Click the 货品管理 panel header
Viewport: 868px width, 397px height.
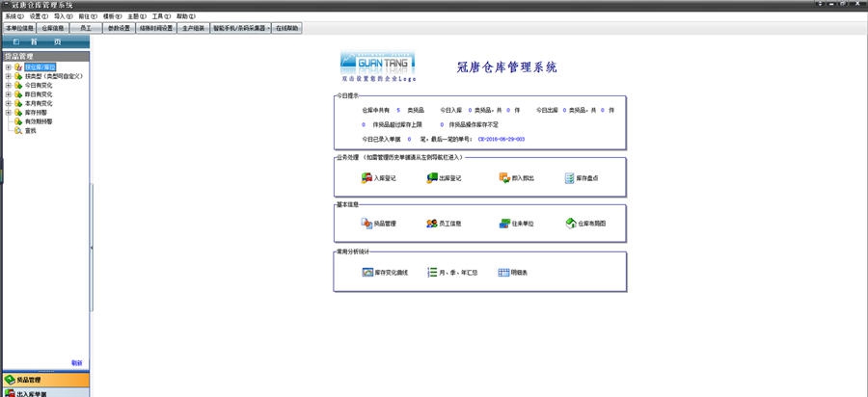pyautogui.click(x=46, y=56)
